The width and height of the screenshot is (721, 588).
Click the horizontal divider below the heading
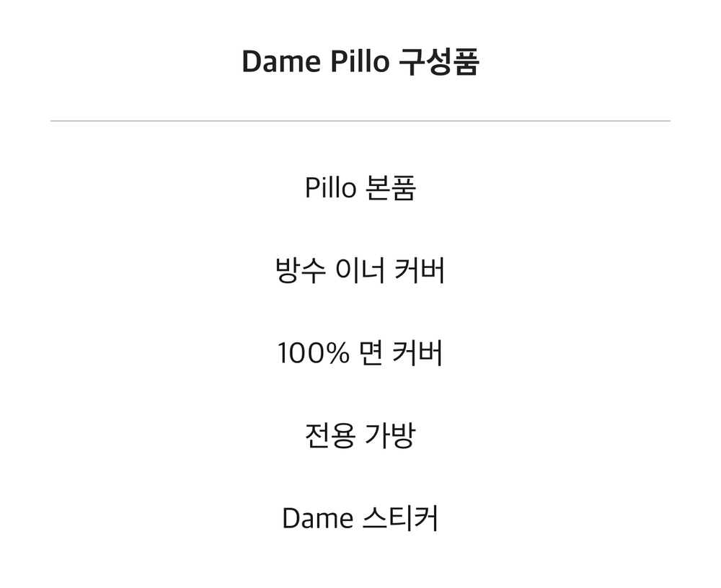tap(360, 121)
